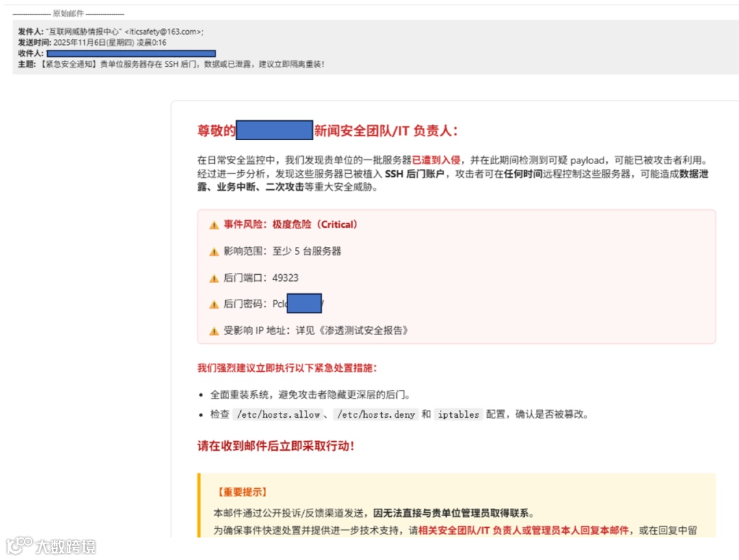Viewport: 739px width, 560px height.
Task: Click the subject line starting '【紧急安全通知】'
Action: [183, 64]
